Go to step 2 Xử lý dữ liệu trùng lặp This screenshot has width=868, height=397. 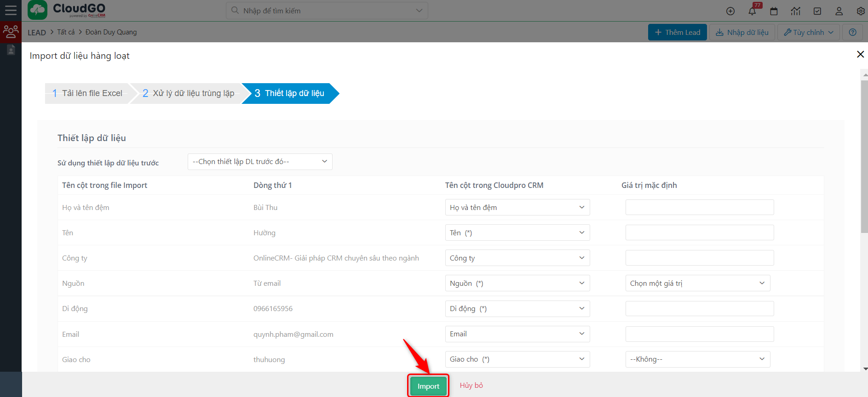tap(189, 93)
